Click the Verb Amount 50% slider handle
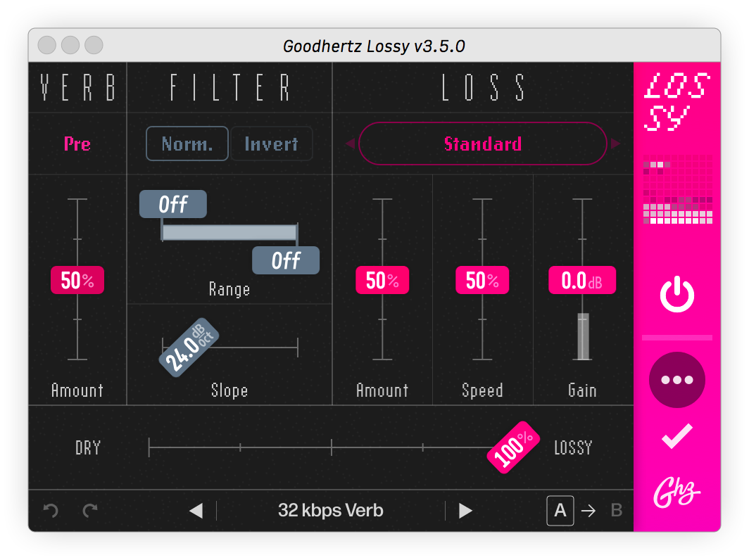This screenshot has width=749, height=560. click(x=77, y=280)
